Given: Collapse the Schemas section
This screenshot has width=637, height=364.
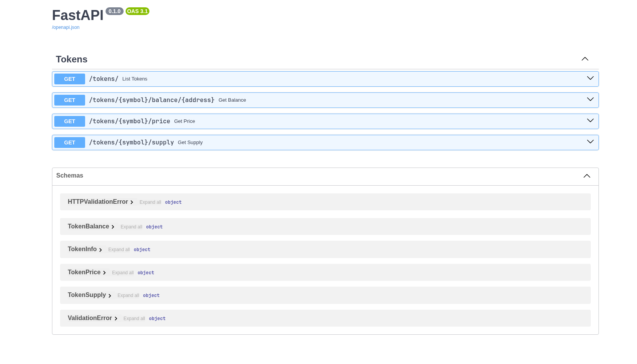Looking at the screenshot, I should [587, 176].
